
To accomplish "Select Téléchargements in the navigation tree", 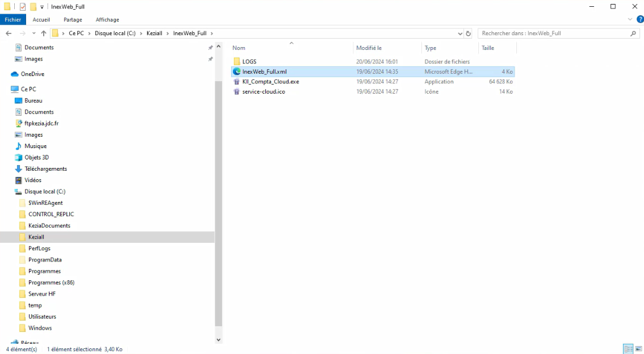I will click(45, 169).
